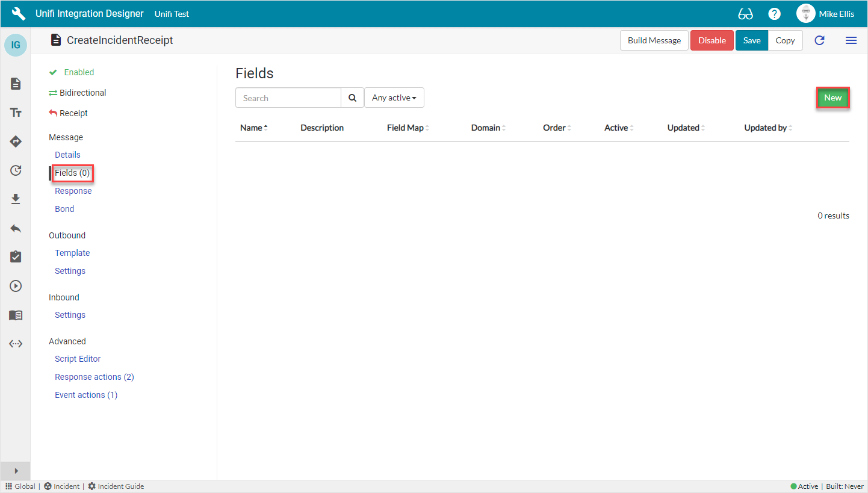Switch to the Response section

click(73, 191)
